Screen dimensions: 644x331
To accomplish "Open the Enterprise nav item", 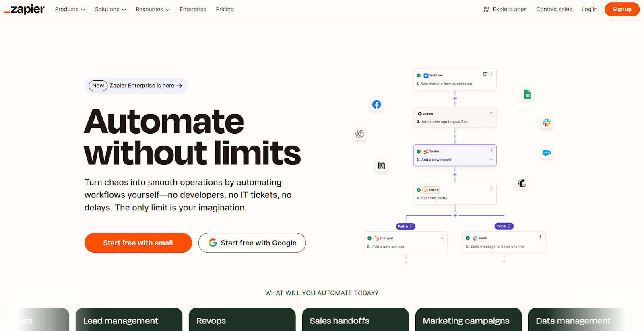I will point(193,9).
